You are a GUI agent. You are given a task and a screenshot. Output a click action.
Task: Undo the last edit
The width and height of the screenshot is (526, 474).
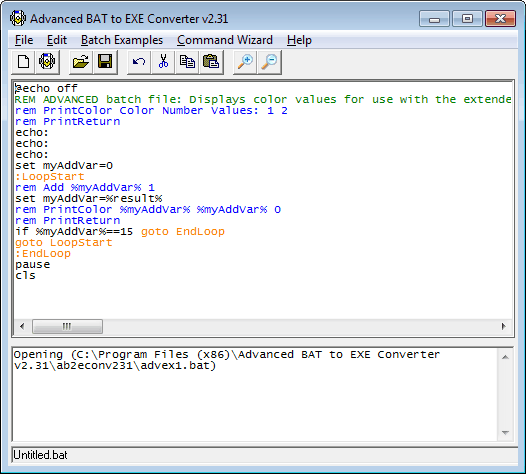(x=139, y=62)
